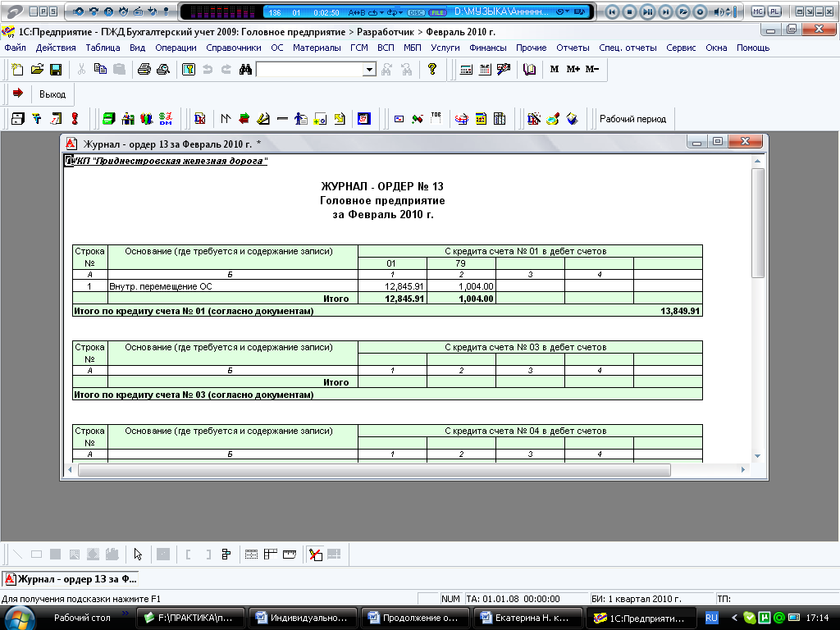840x630 pixels.
Task: Open the cabinet drawer icon in third toolbar
Action: pyautogui.click(x=18, y=119)
